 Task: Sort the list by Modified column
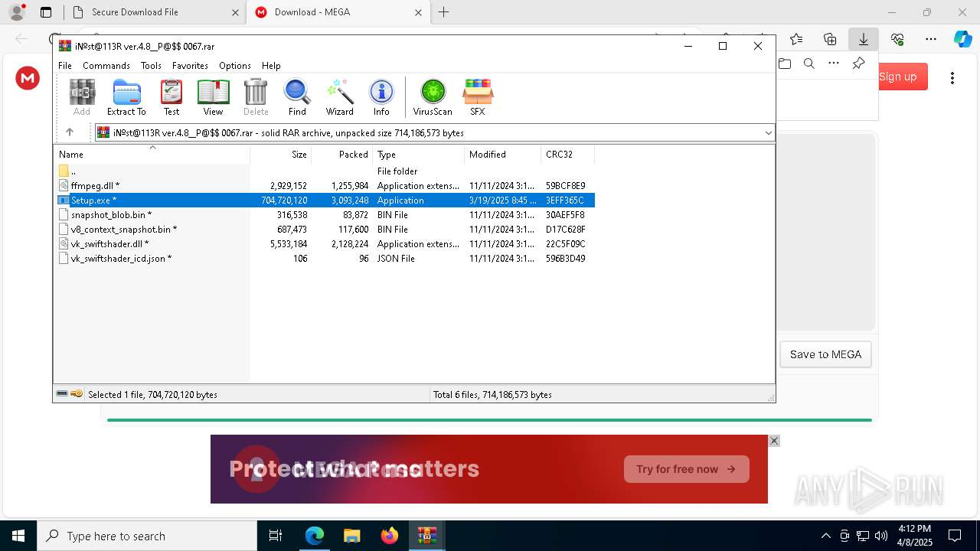pyautogui.click(x=502, y=155)
